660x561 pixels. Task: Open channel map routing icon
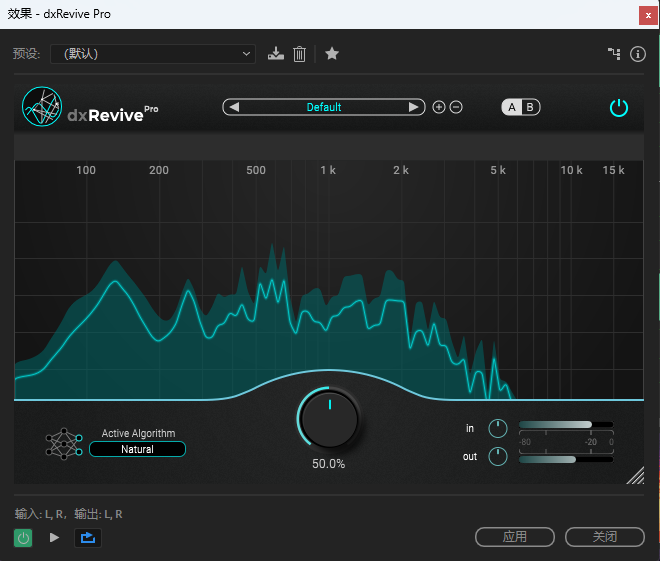tap(614, 54)
